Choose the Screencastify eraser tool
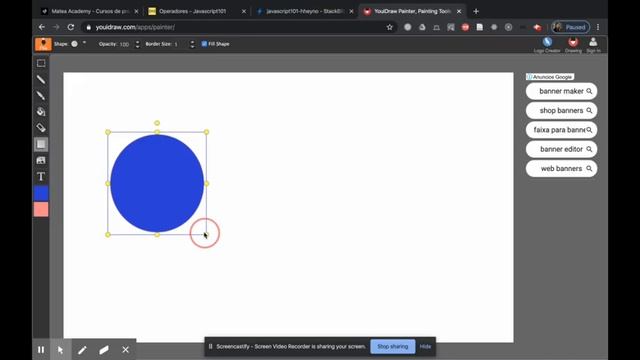640x360 pixels. [x=104, y=350]
